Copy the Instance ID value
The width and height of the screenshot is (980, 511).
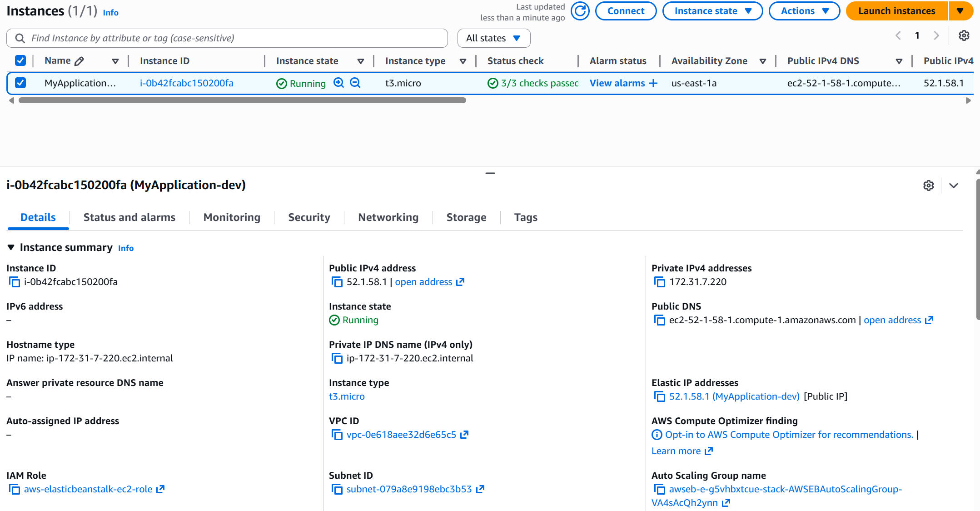point(15,282)
